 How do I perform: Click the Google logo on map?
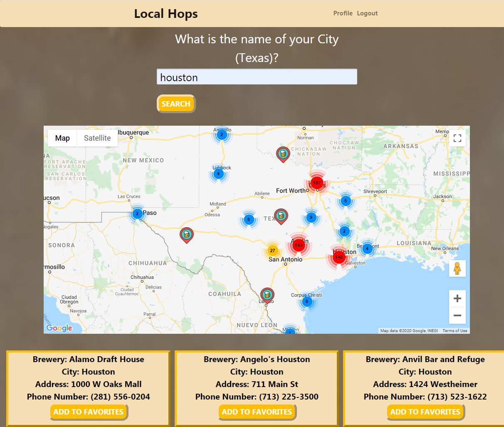[59, 328]
